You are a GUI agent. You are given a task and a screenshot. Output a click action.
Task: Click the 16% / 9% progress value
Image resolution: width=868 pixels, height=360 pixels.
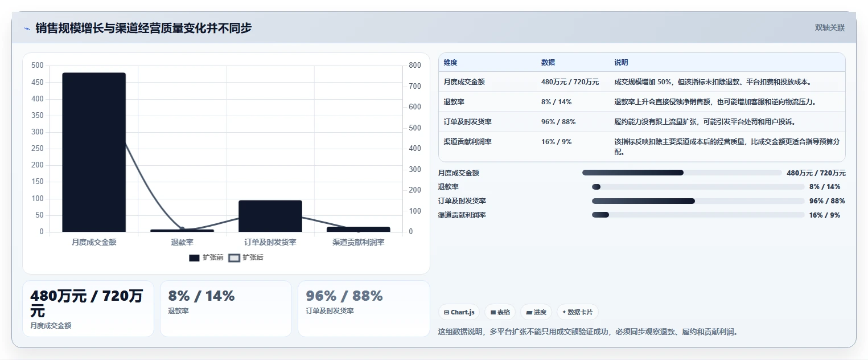coord(825,215)
